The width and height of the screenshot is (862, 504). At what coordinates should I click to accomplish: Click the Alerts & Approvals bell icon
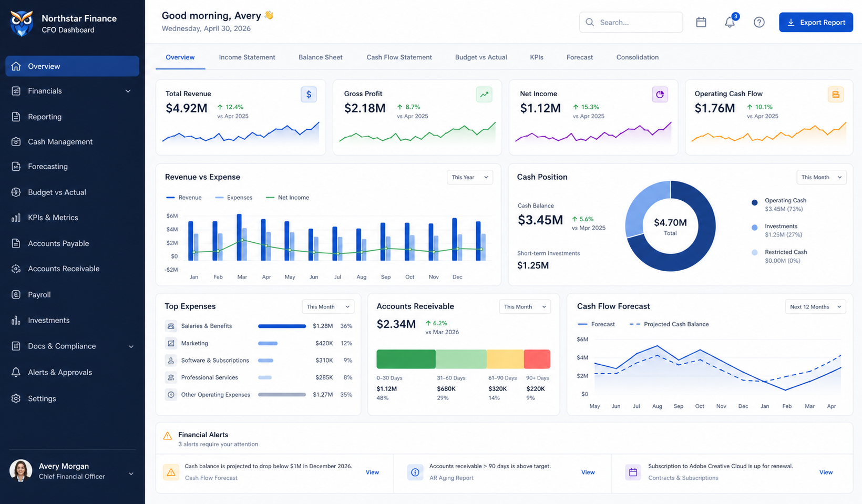tap(16, 372)
